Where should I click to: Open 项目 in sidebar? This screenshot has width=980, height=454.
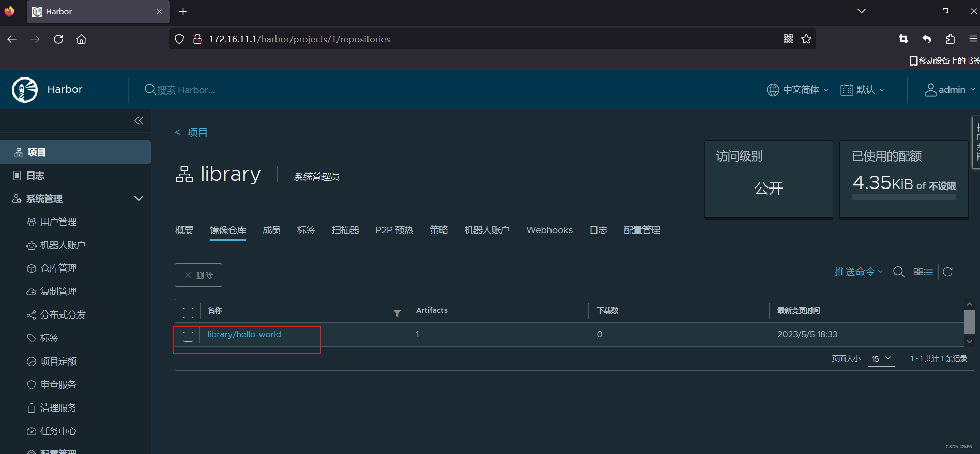click(75, 152)
